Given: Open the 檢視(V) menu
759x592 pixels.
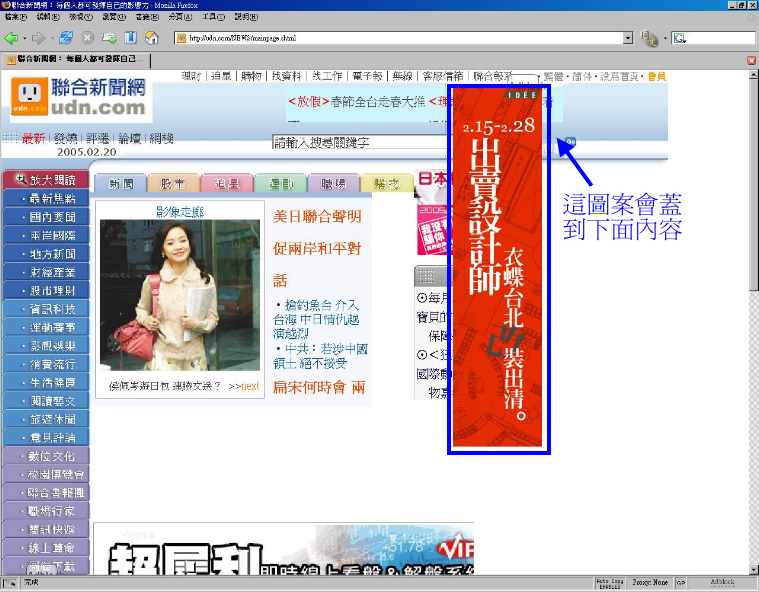Looking at the screenshot, I should coord(80,17).
